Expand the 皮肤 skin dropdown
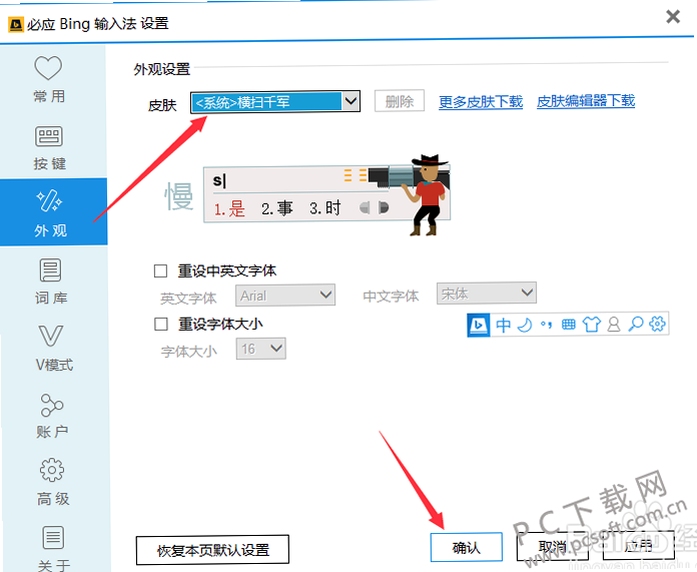 click(275, 102)
